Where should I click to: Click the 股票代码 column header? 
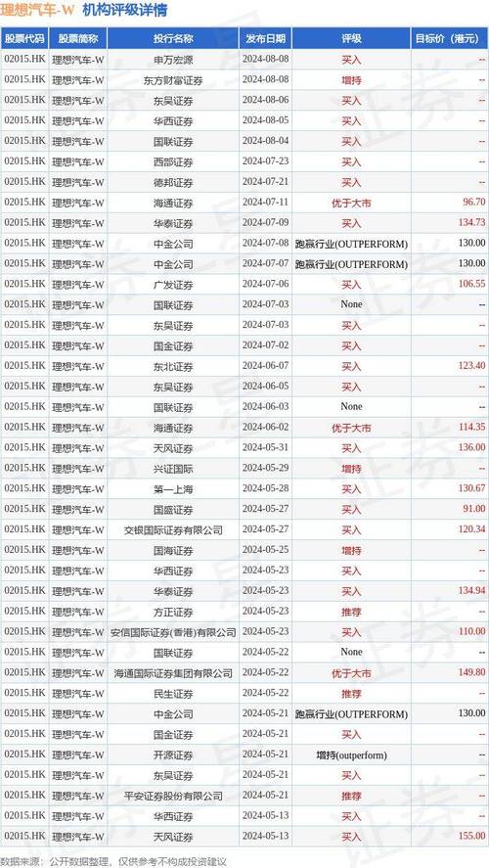click(x=24, y=39)
